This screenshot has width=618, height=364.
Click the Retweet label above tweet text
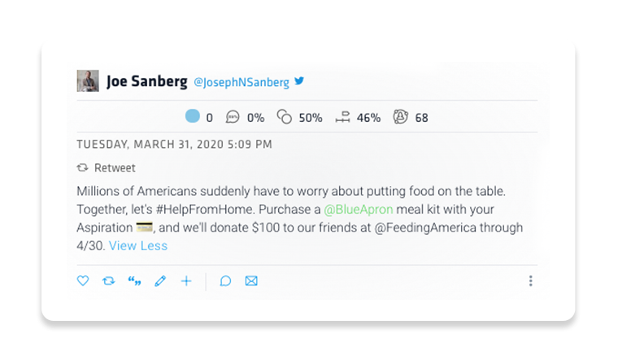click(115, 168)
